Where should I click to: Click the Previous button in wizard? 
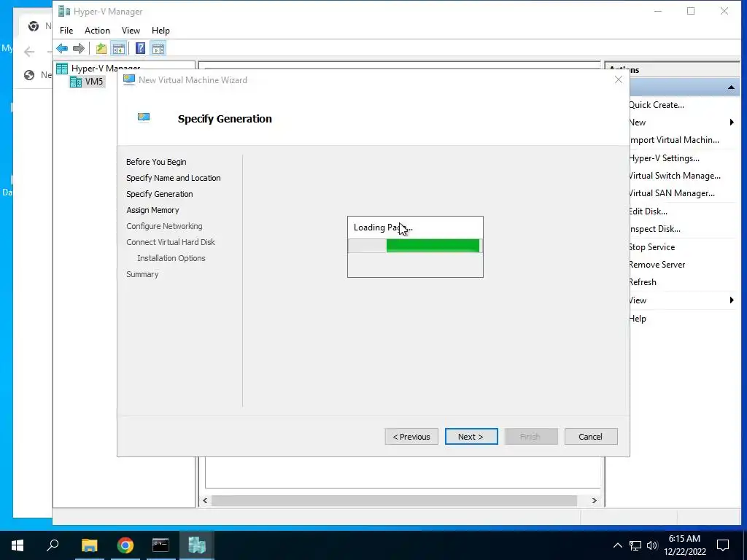point(411,437)
